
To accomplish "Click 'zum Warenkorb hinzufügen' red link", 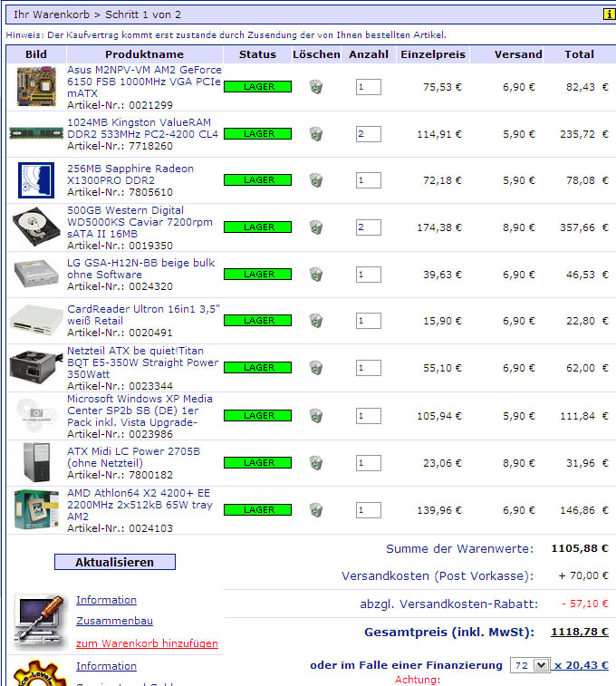I will coord(147,643).
